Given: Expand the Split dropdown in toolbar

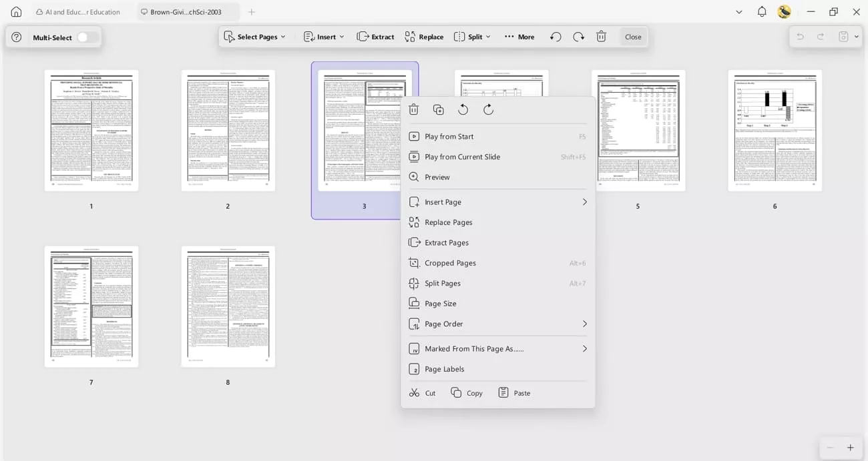Looking at the screenshot, I should coord(473,37).
